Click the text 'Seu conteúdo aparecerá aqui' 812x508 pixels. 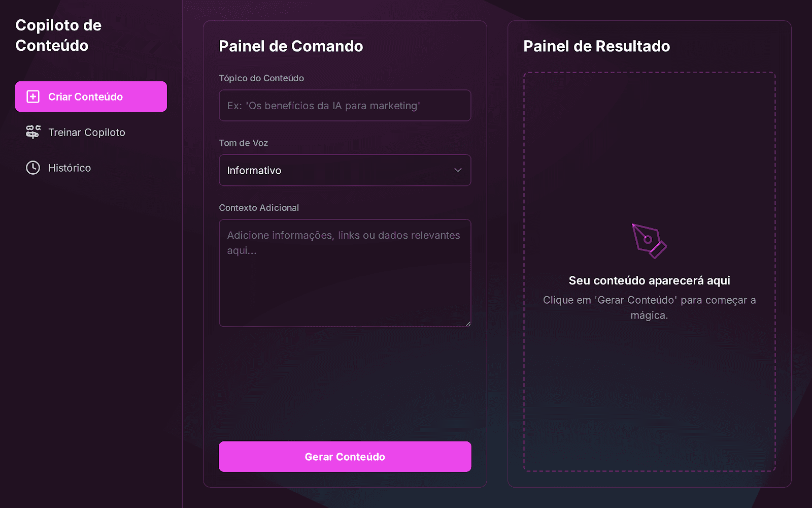pos(650,280)
